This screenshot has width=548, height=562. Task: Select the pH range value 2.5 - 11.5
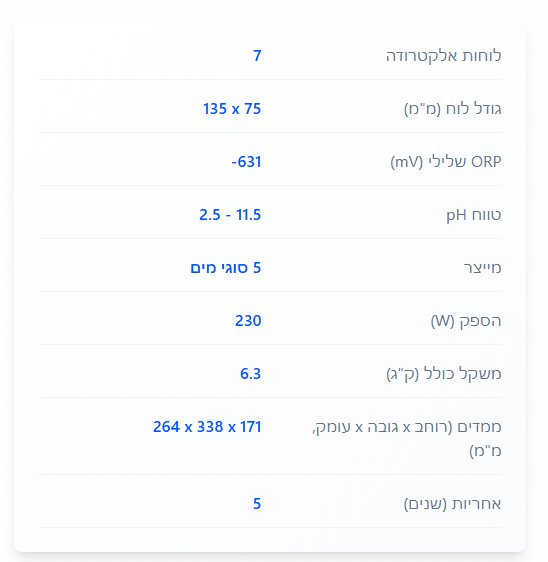click(230, 215)
